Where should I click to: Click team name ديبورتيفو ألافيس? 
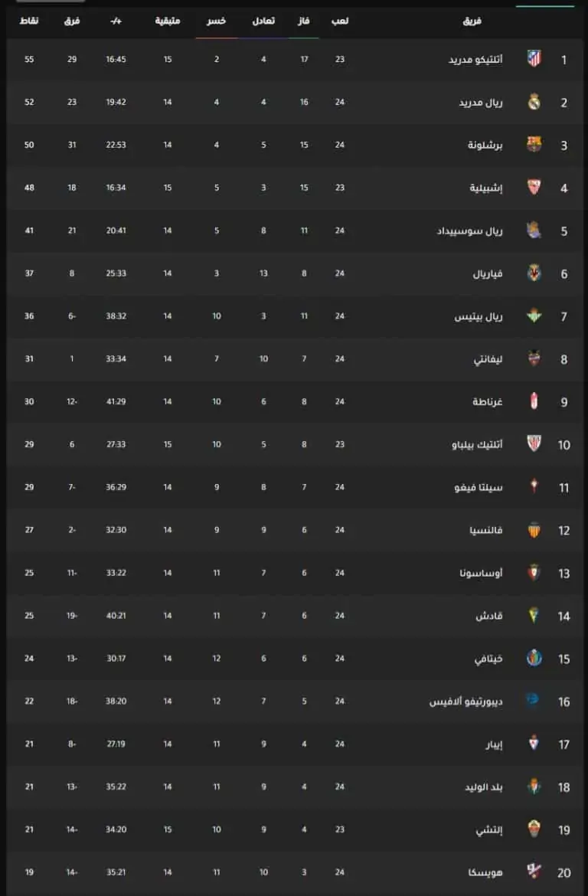[x=466, y=701]
